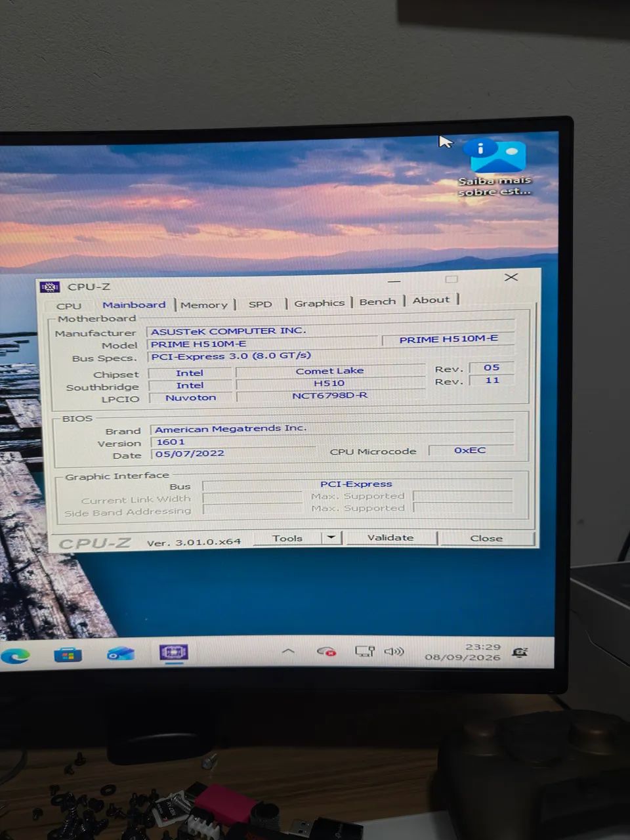Click the Nuvoton LPCIO vendor field

[x=190, y=397]
